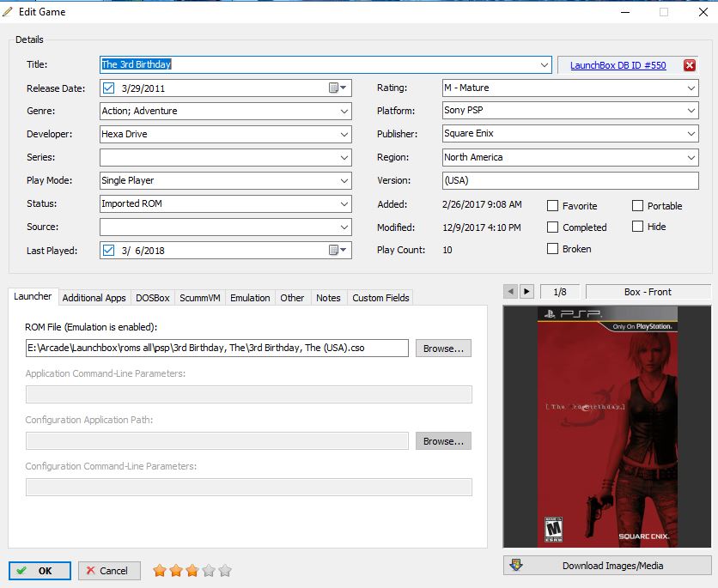Switch to the Additional Apps tab
This screenshot has height=588, width=718.
[x=94, y=298]
